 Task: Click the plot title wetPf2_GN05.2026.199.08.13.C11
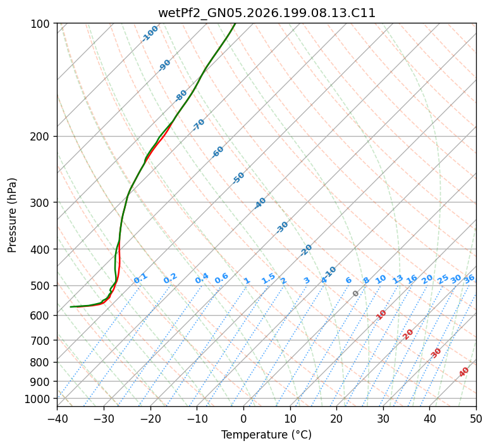coord(267,13)
